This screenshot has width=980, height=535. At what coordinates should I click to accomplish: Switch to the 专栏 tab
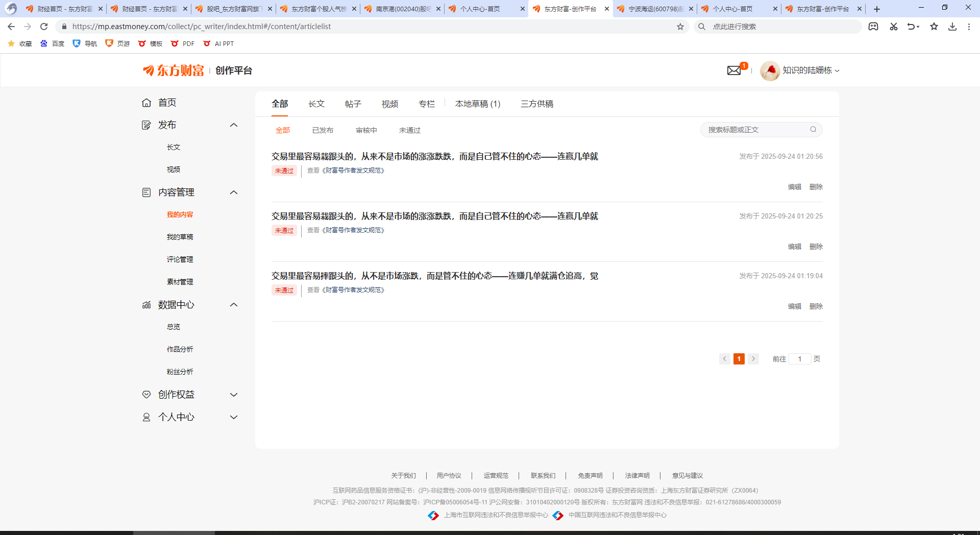coord(427,104)
